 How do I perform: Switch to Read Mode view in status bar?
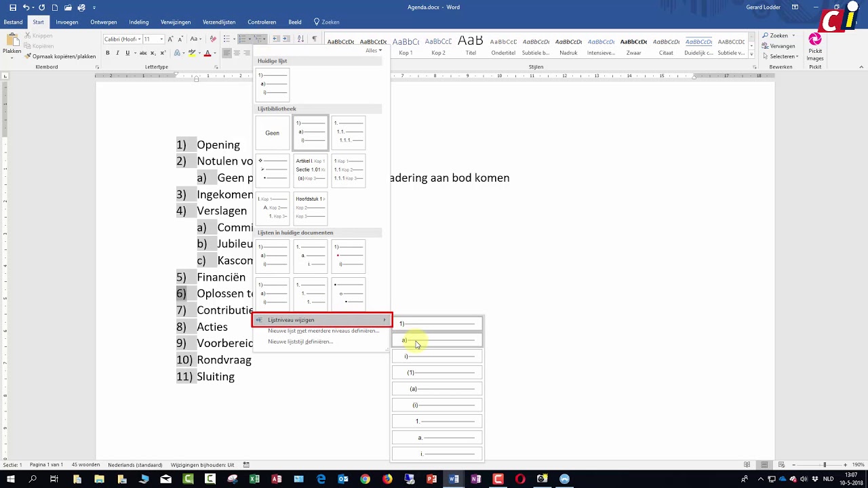(x=747, y=465)
